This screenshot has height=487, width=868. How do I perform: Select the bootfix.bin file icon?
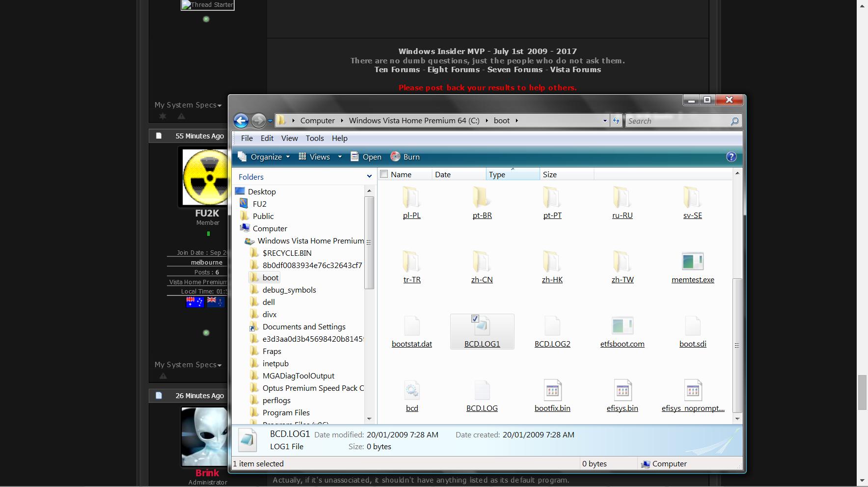[552, 390]
